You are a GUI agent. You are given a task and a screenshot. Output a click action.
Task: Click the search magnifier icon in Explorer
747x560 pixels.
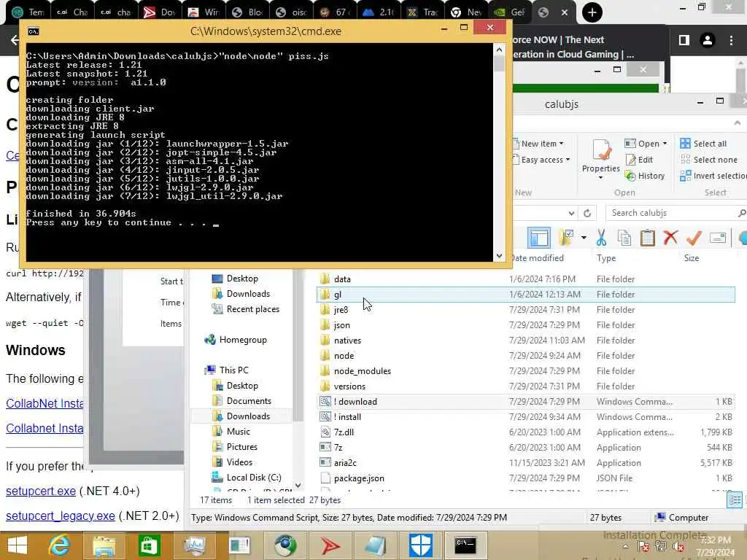click(741, 213)
